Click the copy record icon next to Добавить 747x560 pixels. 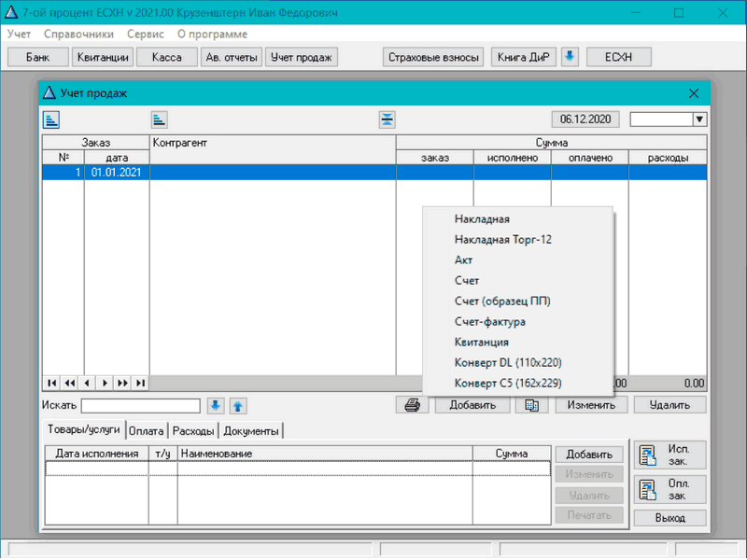point(532,405)
